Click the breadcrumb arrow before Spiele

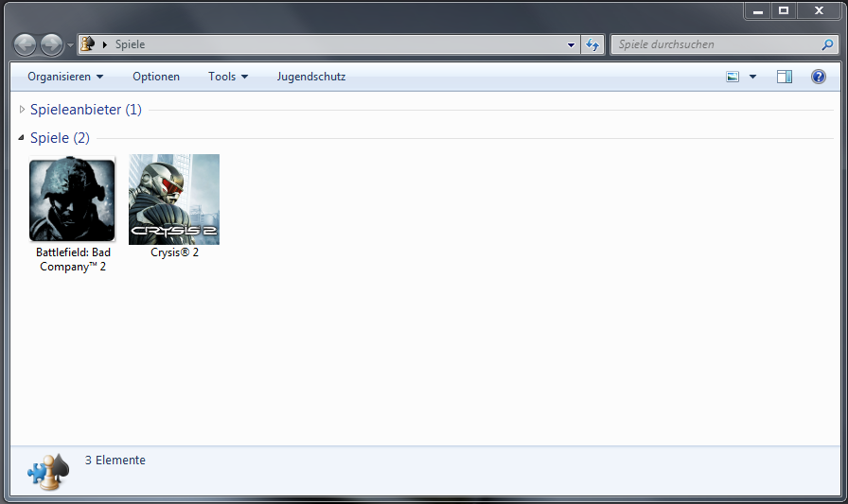105,44
